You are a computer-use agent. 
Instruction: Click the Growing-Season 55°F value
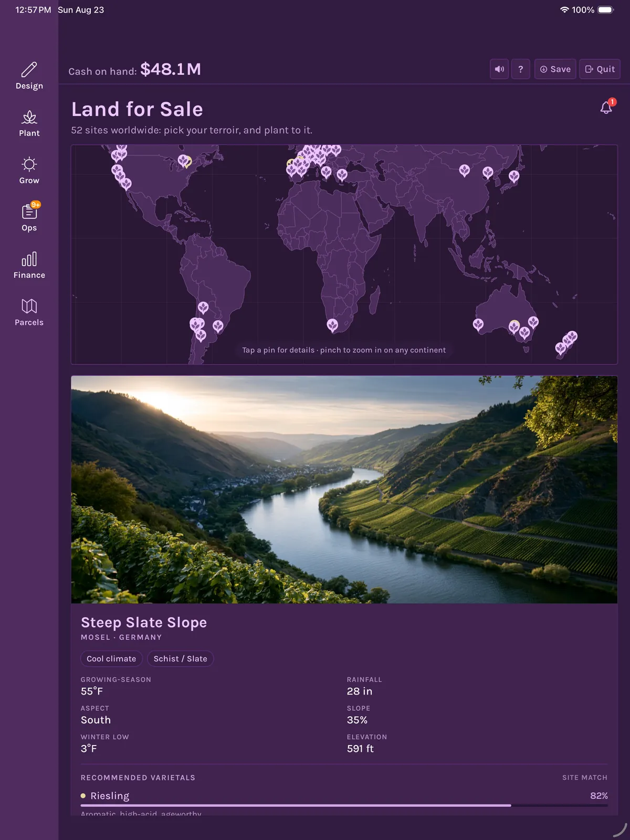(92, 691)
